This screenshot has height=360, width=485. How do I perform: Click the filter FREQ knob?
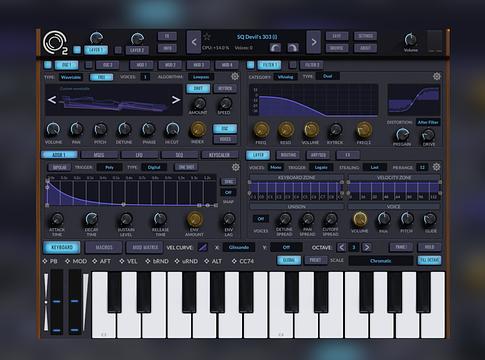pos(261,130)
